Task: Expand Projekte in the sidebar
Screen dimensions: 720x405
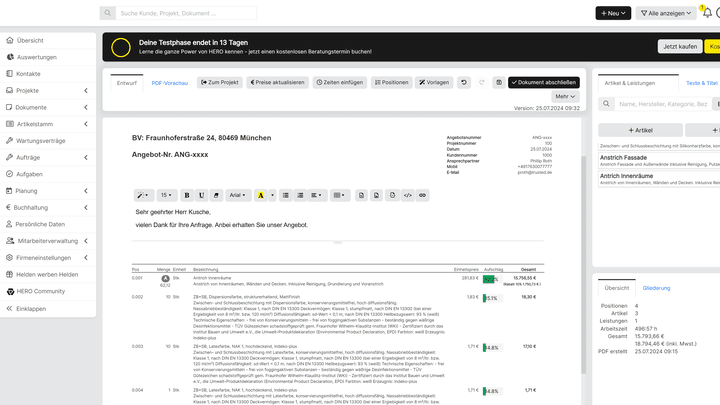Action: (x=48, y=91)
